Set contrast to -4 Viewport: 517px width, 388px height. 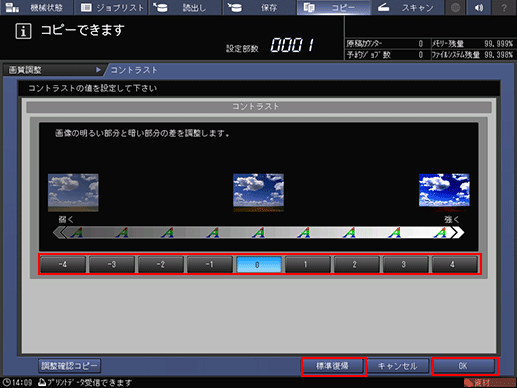pyautogui.click(x=63, y=265)
